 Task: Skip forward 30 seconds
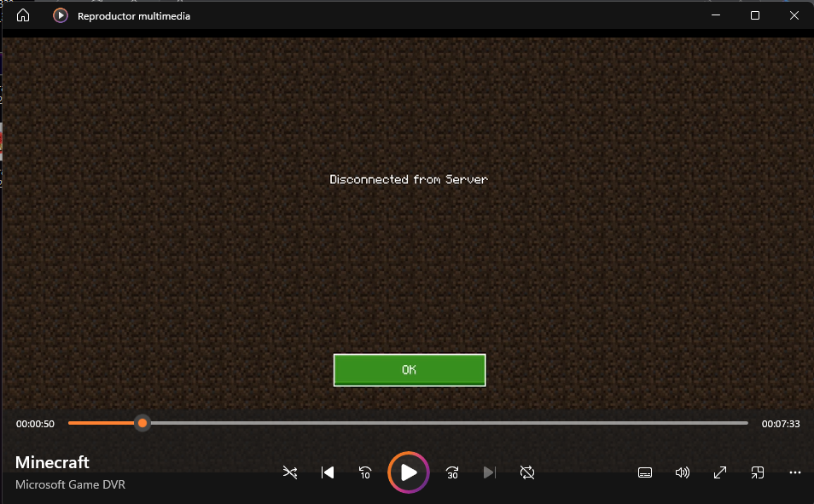click(452, 472)
